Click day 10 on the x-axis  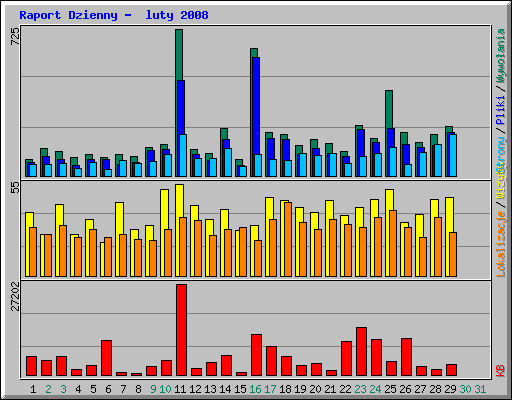pos(165,389)
